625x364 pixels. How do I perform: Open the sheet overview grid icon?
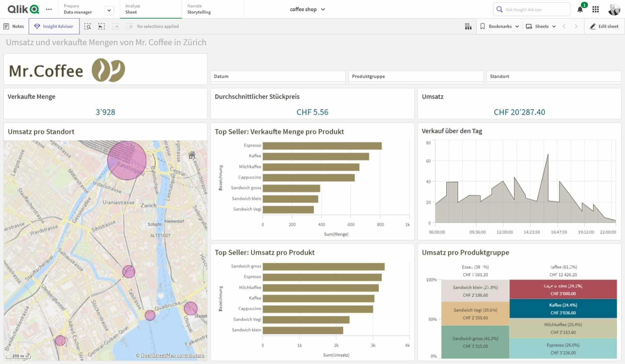[468, 26]
